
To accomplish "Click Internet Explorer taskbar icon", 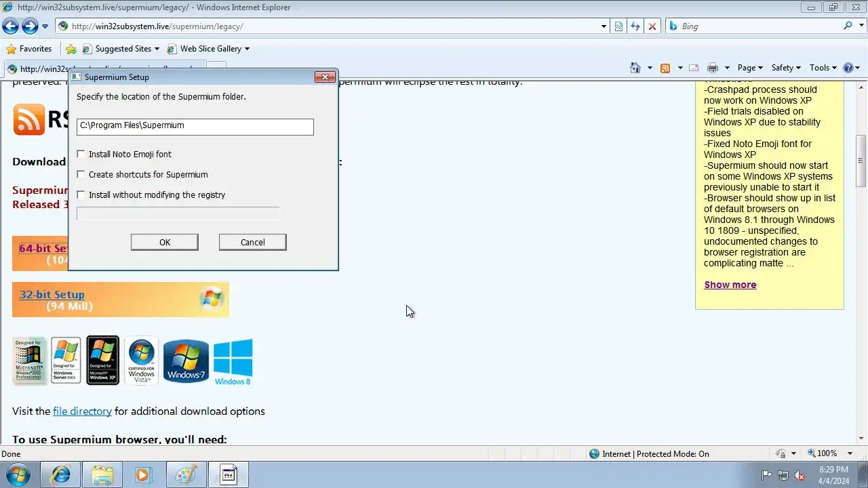I will coord(61,475).
